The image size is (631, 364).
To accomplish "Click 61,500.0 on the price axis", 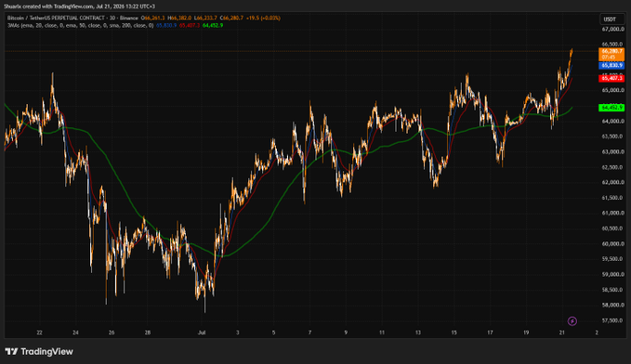I will [613, 198].
